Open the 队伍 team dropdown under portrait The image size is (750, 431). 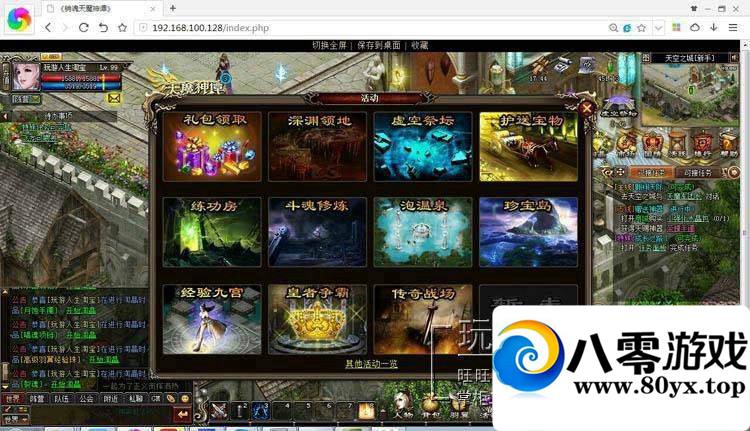pyautogui.click(x=26, y=99)
